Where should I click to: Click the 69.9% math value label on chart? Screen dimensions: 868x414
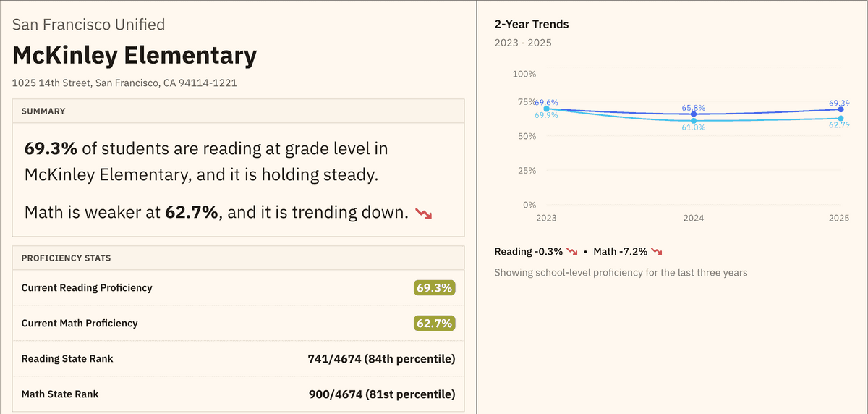pos(546,116)
